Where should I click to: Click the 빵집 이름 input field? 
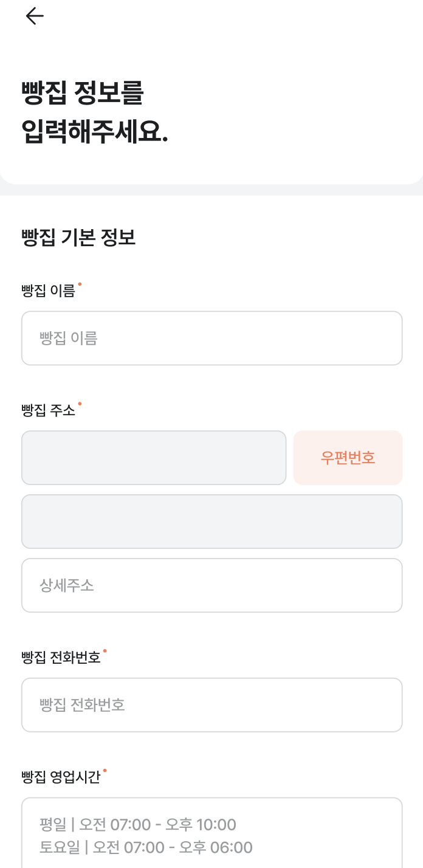click(211, 339)
